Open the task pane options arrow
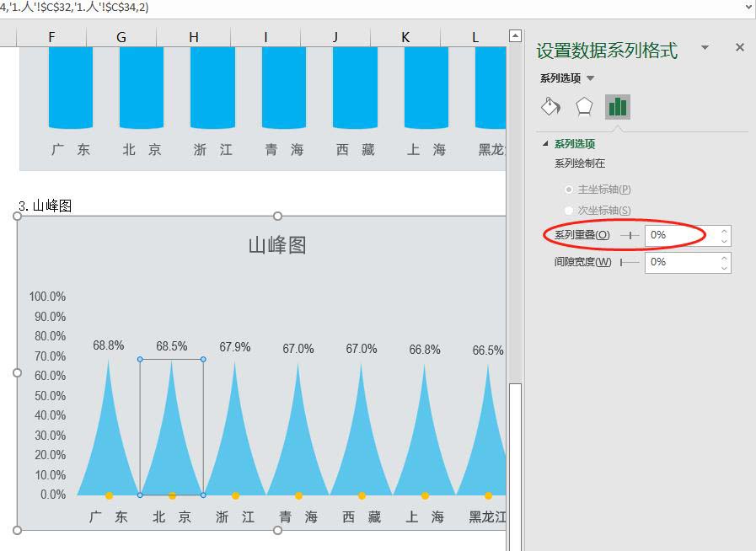The height and width of the screenshot is (551, 756). point(705,48)
